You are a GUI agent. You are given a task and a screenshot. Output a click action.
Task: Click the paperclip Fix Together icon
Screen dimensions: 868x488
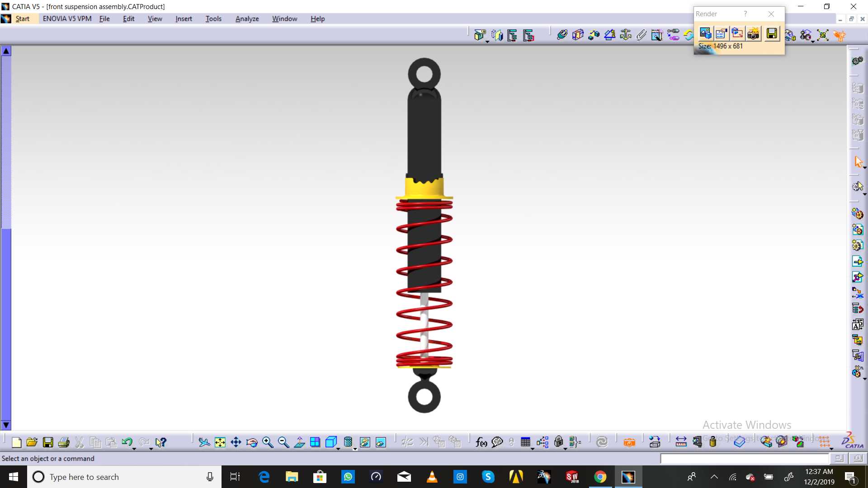point(642,35)
